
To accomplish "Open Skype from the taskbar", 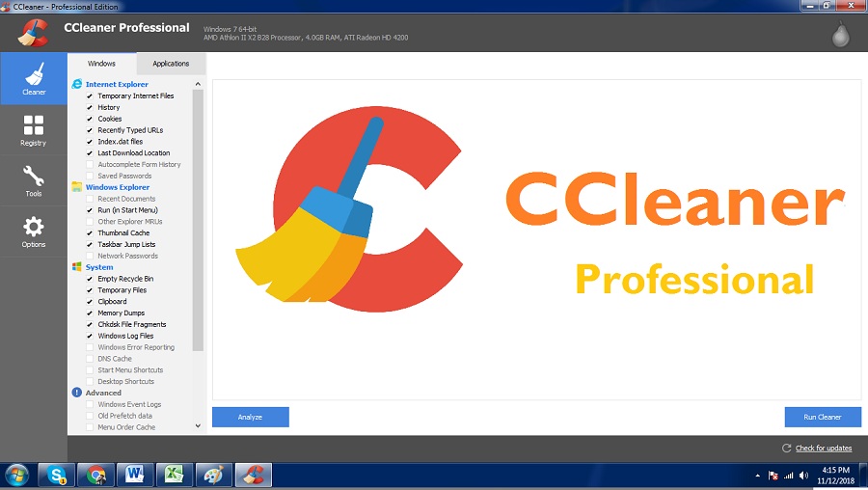I will pos(57,476).
